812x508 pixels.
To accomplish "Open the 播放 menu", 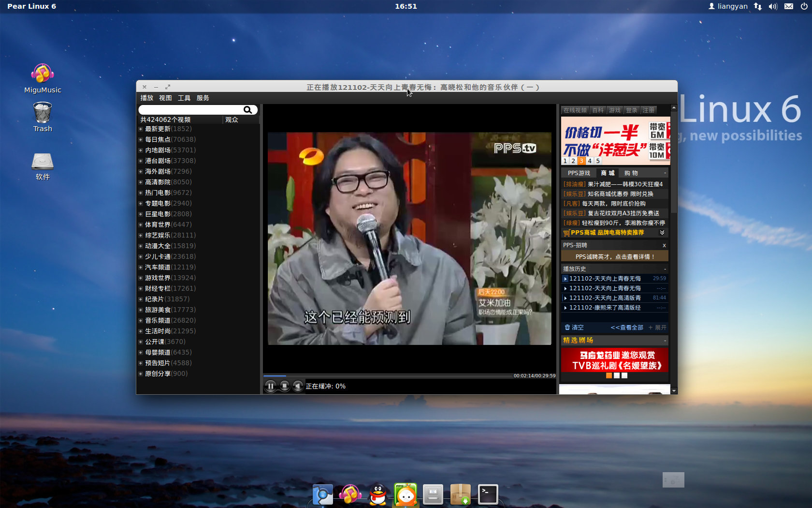I will click(x=147, y=98).
